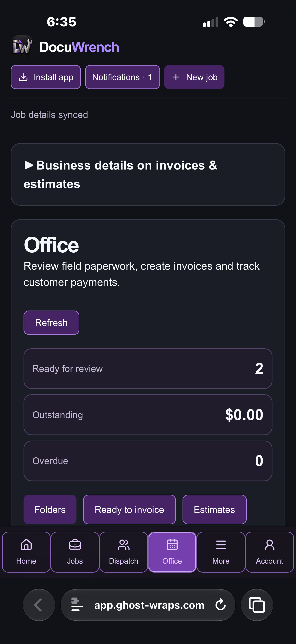The height and width of the screenshot is (644, 296).
Task: Tap the 'Job details synced' status text
Action: (x=49, y=115)
